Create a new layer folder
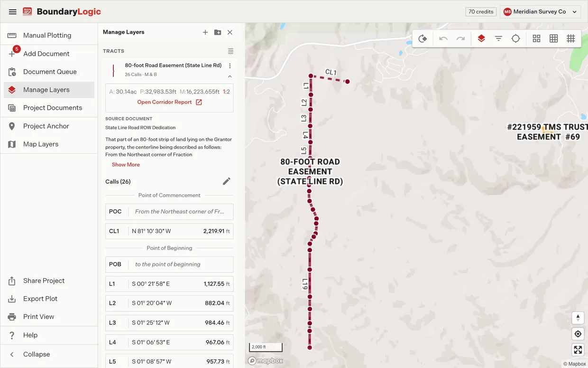This screenshot has height=368, width=588. (218, 32)
